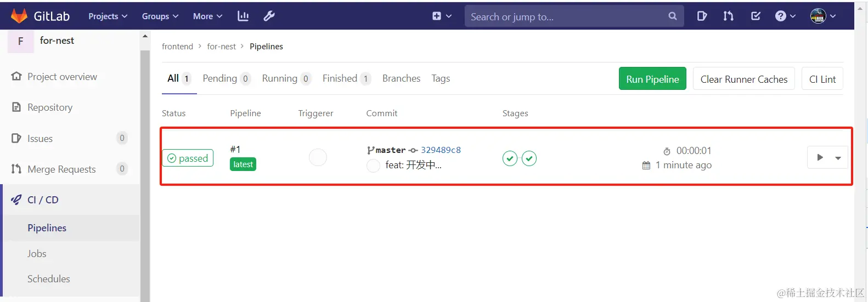Click the search magnifier icon
Image resolution: width=868 pixels, height=302 pixels.
[673, 16]
